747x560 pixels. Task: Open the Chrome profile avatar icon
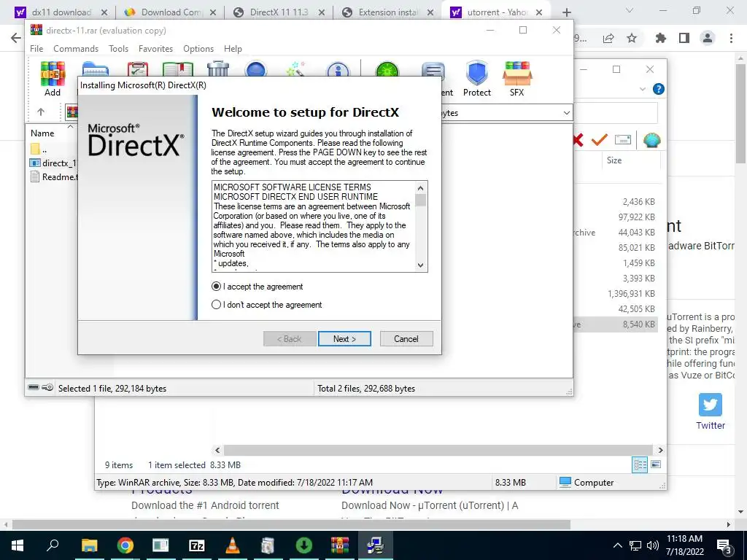click(x=708, y=38)
